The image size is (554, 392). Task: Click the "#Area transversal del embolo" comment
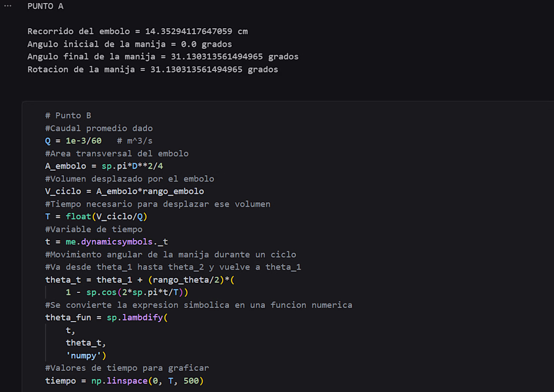pyautogui.click(x=117, y=153)
